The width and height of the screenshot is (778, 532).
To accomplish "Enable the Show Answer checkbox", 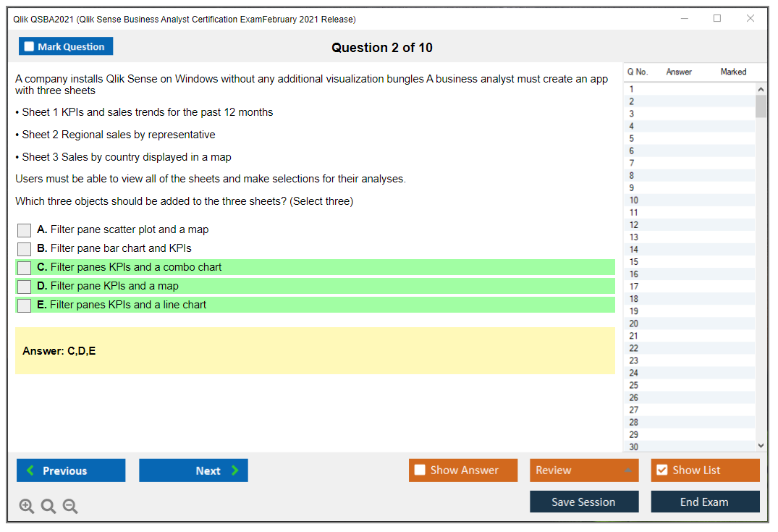I will [420, 470].
